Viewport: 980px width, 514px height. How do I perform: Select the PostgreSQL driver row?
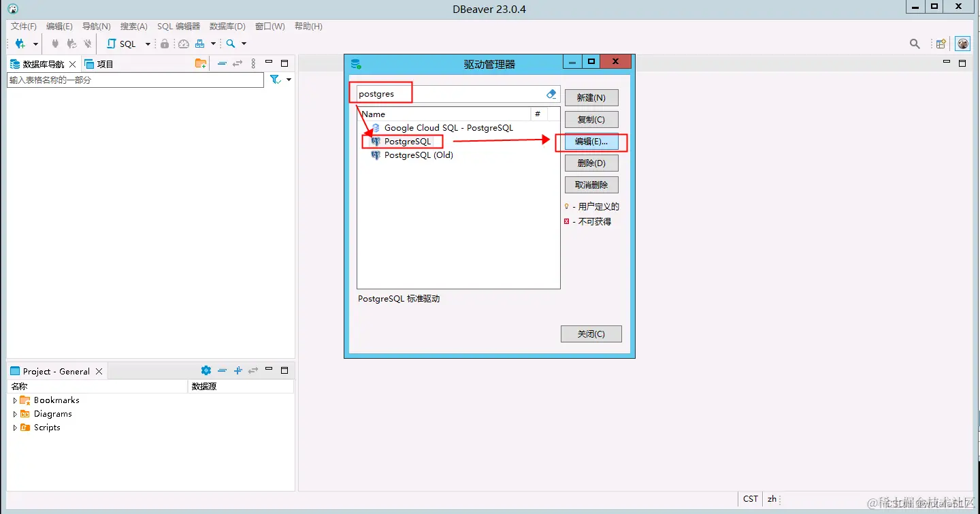(x=408, y=142)
